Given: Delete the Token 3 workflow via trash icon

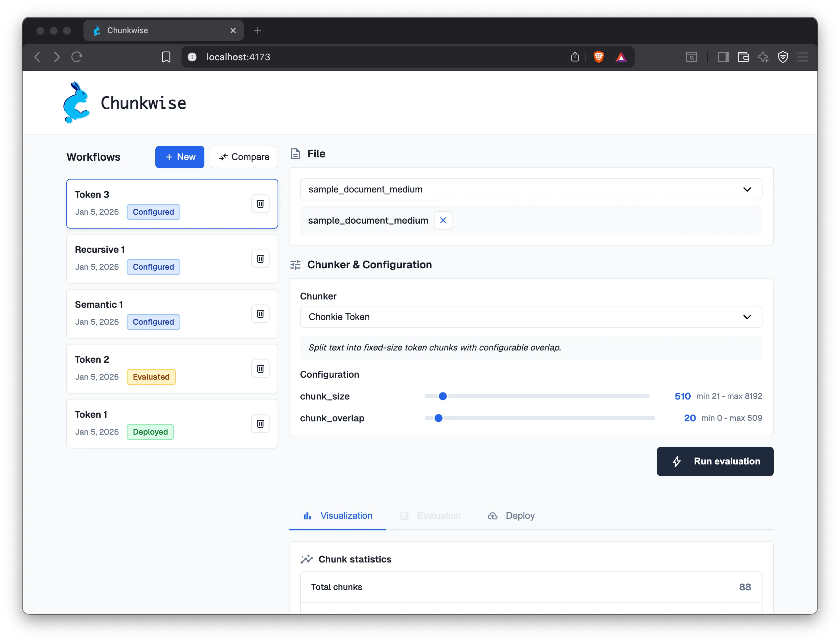Looking at the screenshot, I should click(260, 204).
